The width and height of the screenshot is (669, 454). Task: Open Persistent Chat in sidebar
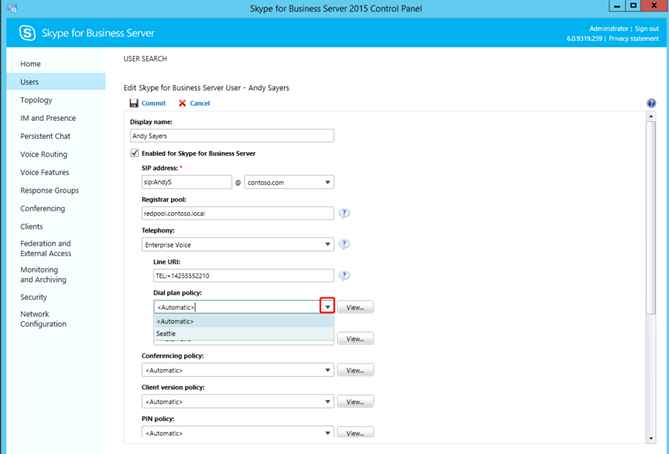(45, 136)
